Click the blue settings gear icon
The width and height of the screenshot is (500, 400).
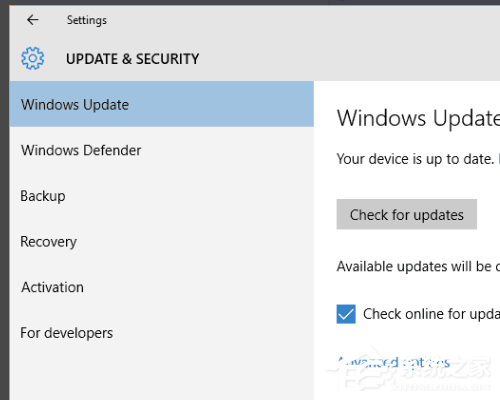point(32,58)
